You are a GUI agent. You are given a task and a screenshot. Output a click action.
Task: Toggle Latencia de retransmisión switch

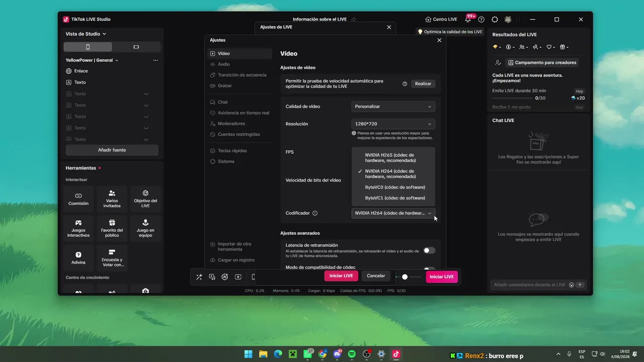tap(429, 250)
